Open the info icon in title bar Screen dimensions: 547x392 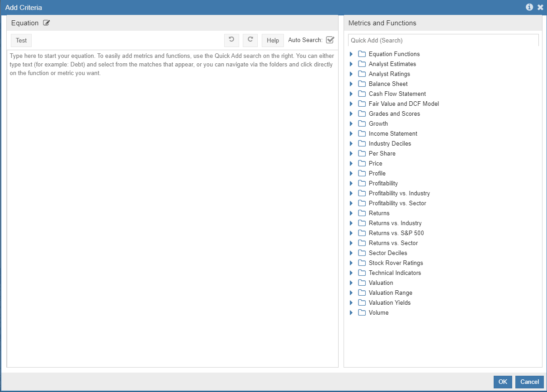[x=529, y=7]
